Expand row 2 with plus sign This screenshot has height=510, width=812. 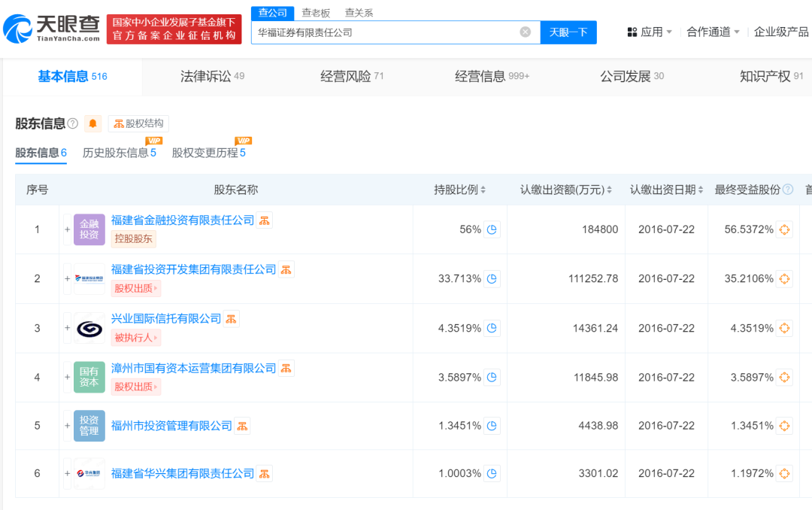(x=68, y=279)
